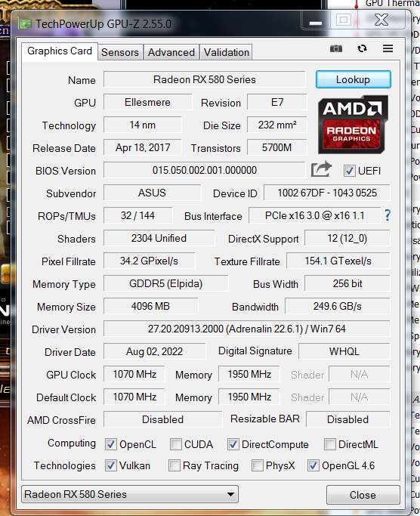Toggle the DirectCompute checkbox
The height and width of the screenshot is (516, 420).
(x=233, y=444)
